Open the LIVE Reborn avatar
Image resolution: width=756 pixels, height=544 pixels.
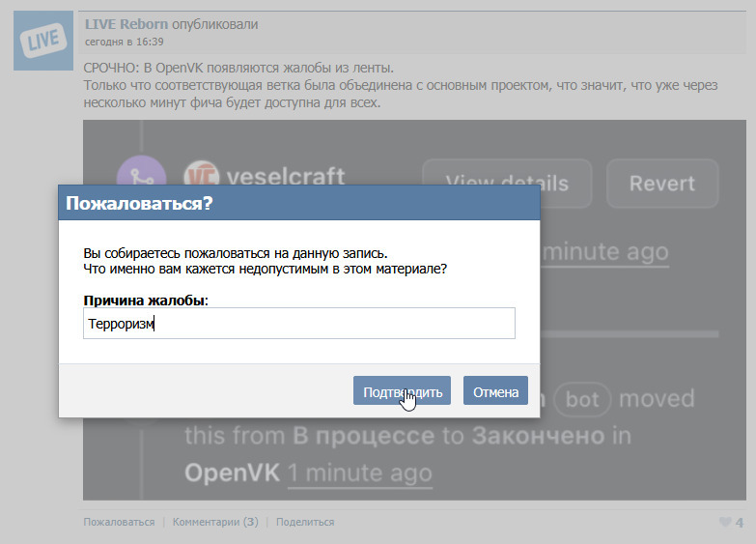pos(43,41)
